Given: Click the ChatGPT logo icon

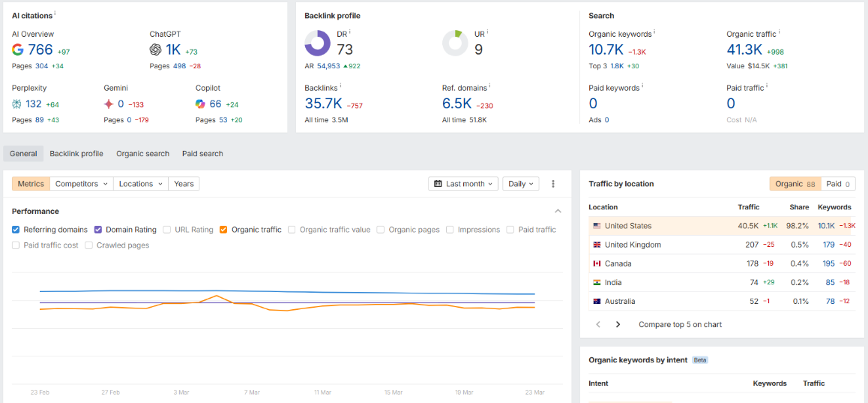Looking at the screenshot, I should click(156, 50).
